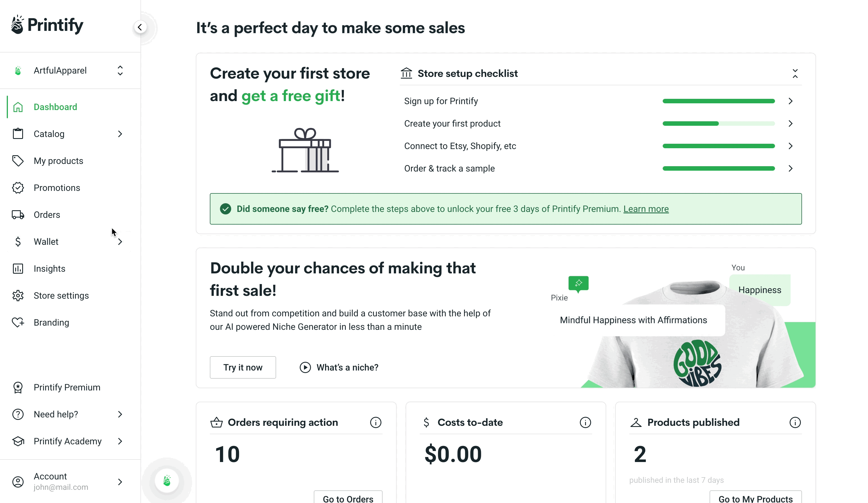Click the Orders requiring action info icon
This screenshot has height=503, width=868.
click(x=376, y=422)
